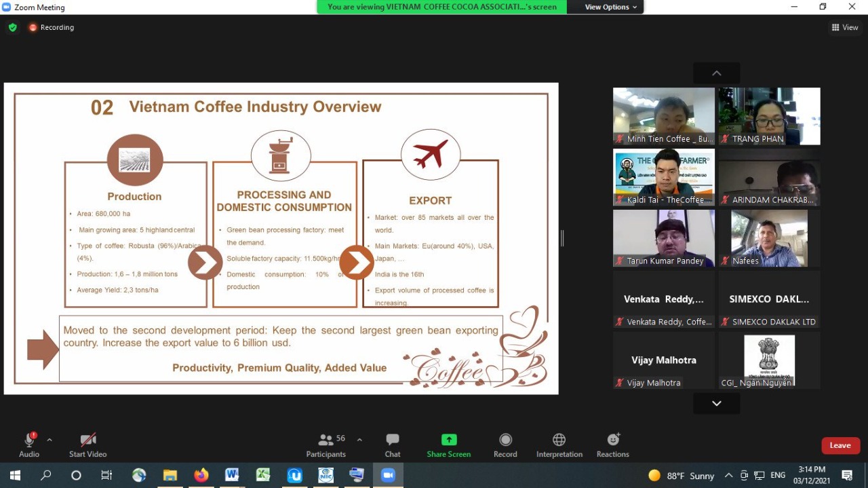This screenshot has height=488, width=868.
Task: Open Cortana from the taskbar
Action: pyautogui.click(x=76, y=475)
